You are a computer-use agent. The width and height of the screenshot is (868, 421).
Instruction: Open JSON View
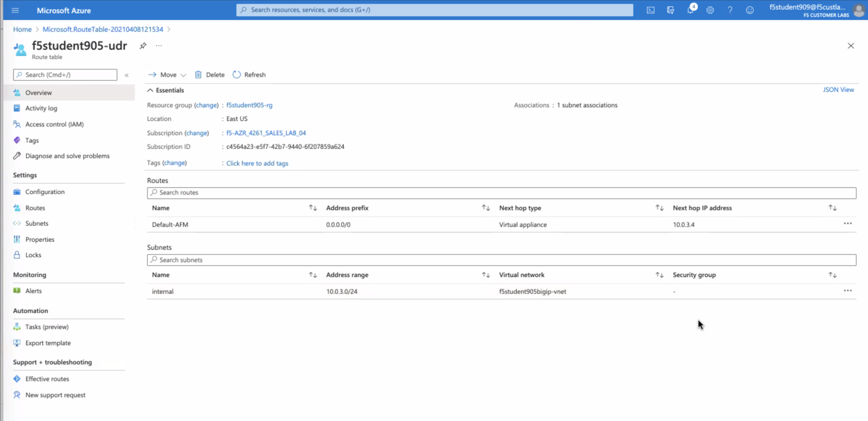[838, 90]
